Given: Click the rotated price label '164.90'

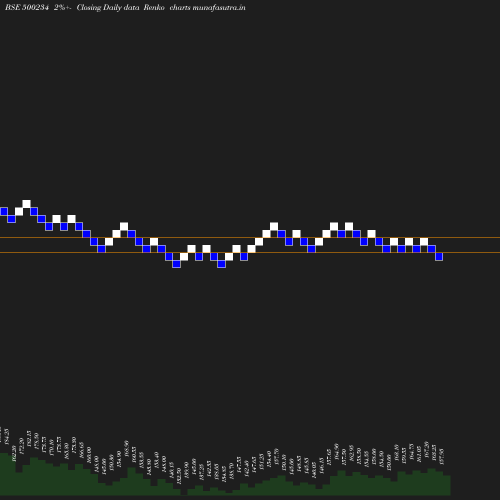Looking at the screenshot, I should click(x=336, y=452).
